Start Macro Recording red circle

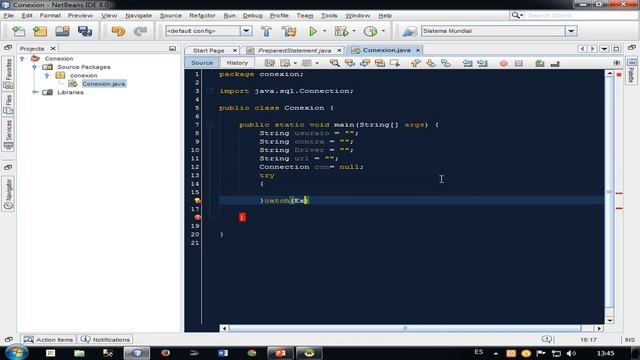[x=504, y=63]
